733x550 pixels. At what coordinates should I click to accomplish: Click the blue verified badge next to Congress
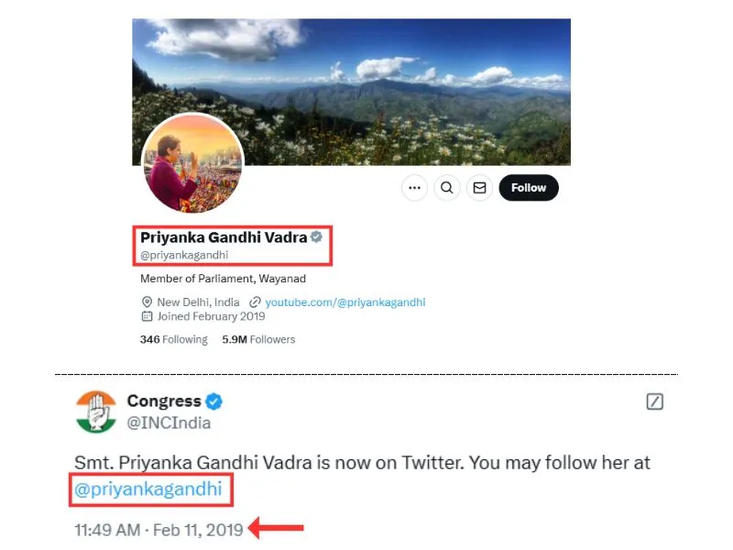click(x=214, y=402)
